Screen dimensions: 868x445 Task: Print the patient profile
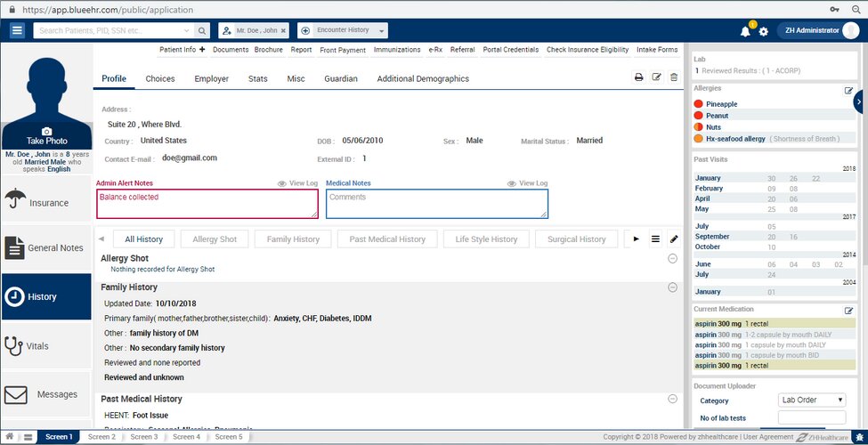(638, 78)
